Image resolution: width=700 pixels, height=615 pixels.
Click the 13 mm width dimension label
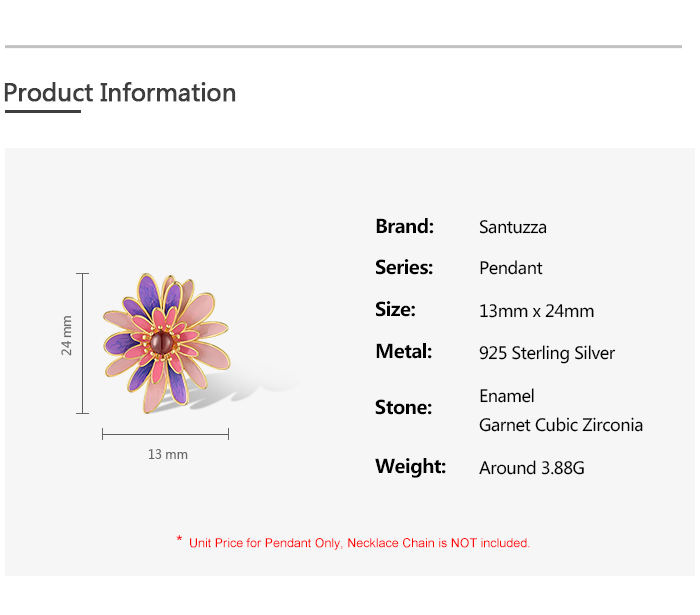tap(168, 454)
